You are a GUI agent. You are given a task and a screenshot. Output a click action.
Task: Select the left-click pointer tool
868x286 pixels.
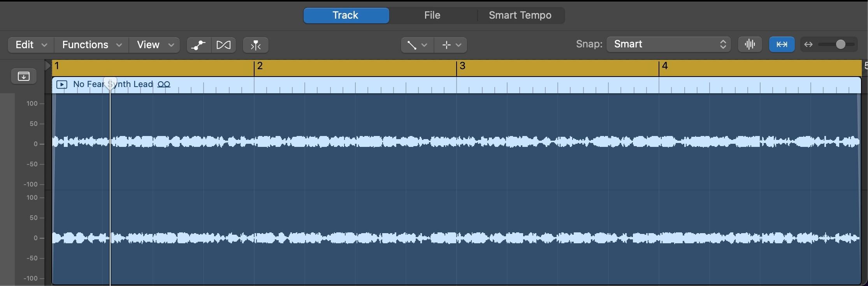pos(417,45)
